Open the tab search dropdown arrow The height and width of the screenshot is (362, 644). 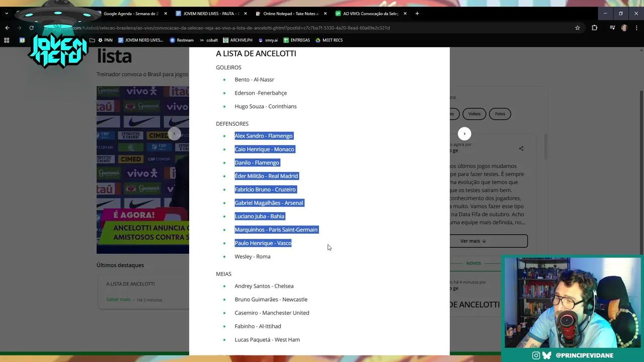click(6, 14)
